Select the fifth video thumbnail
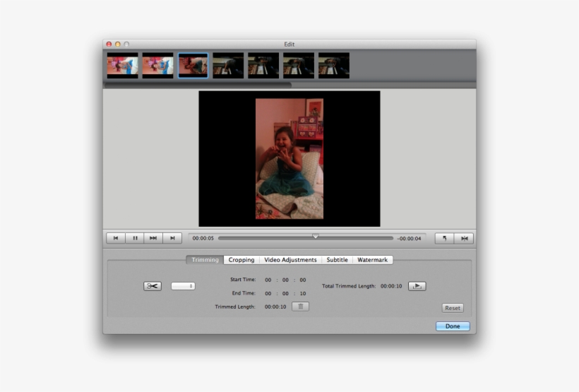The width and height of the screenshot is (579, 392). point(263,66)
